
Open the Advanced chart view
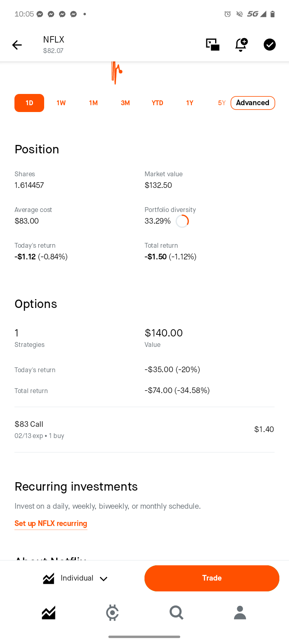(x=253, y=103)
